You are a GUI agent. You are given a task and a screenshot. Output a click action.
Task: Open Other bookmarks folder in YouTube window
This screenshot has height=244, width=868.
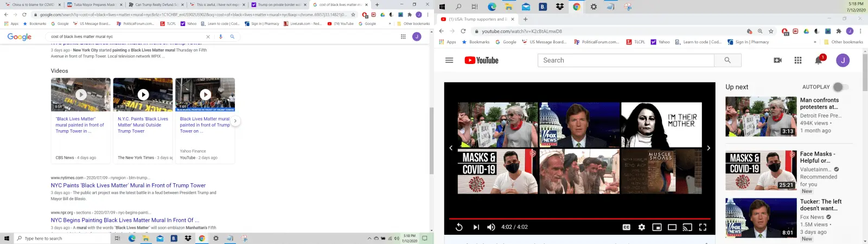844,42
